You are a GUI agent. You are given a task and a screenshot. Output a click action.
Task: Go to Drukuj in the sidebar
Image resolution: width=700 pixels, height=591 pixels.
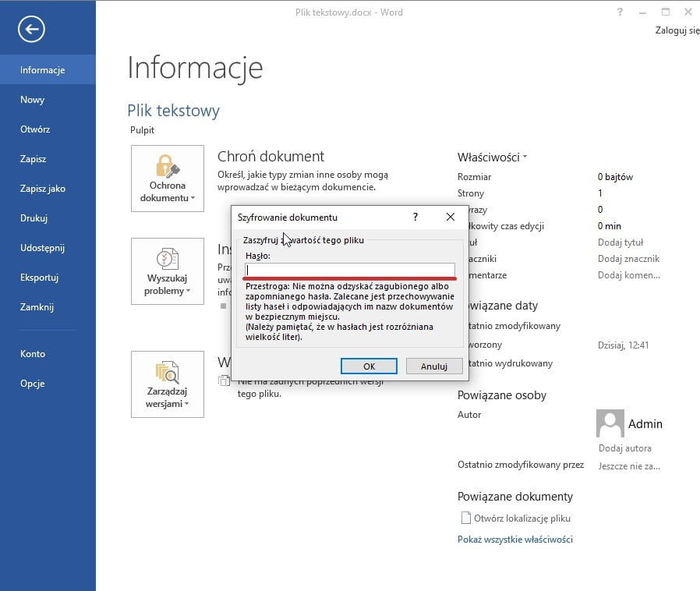pyautogui.click(x=34, y=218)
